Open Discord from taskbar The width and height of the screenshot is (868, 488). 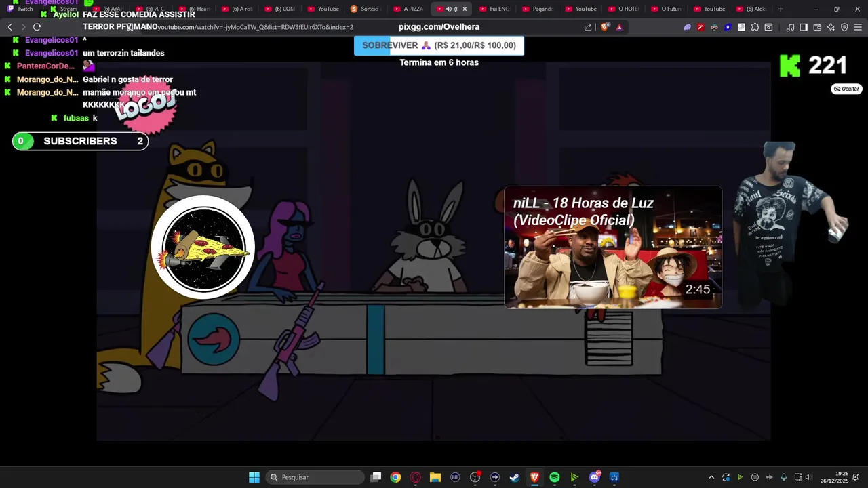pyautogui.click(x=595, y=477)
